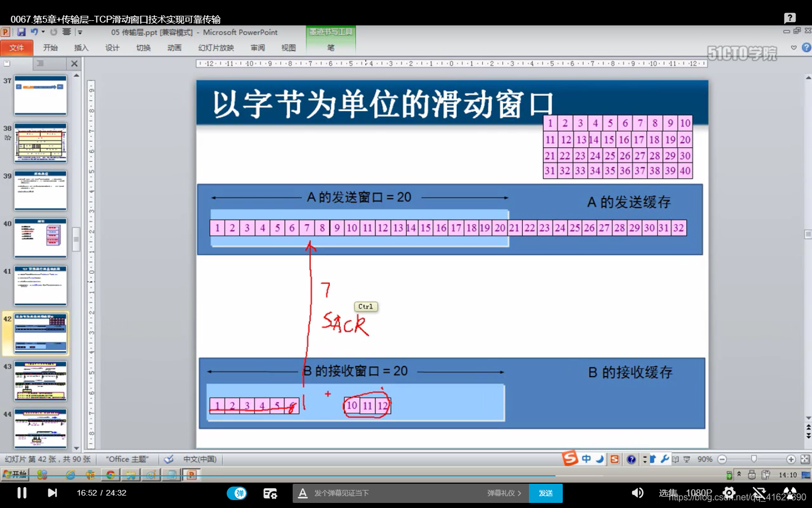Open danmaku text style icon
The height and width of the screenshot is (508, 812).
pyautogui.click(x=303, y=493)
